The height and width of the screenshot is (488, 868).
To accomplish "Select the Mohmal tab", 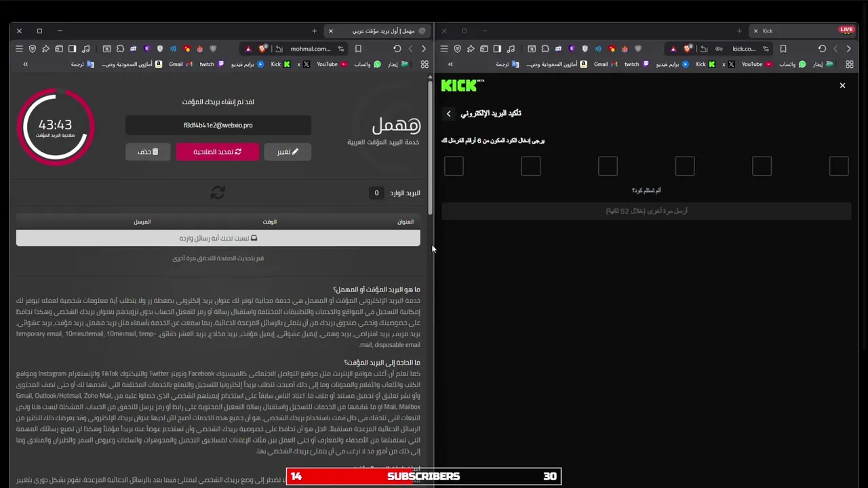I will [x=378, y=30].
